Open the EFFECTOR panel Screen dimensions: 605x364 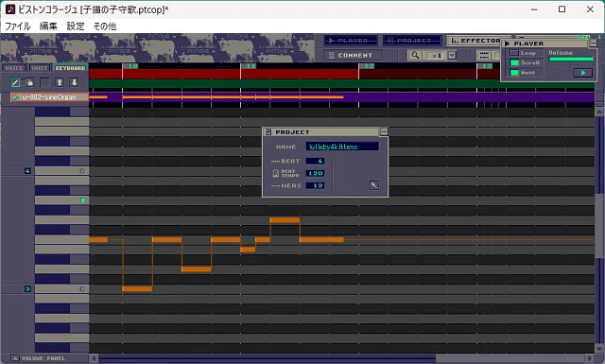pos(475,41)
